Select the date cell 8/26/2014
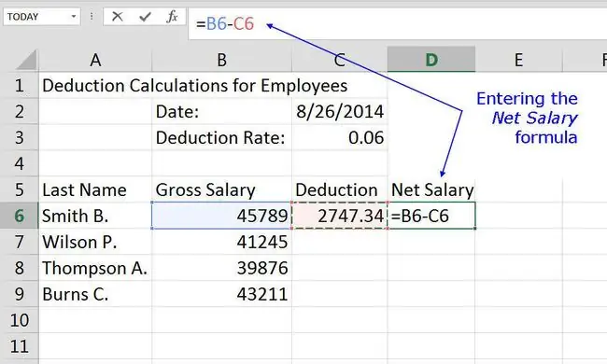This screenshot has height=364, width=607. (x=340, y=111)
